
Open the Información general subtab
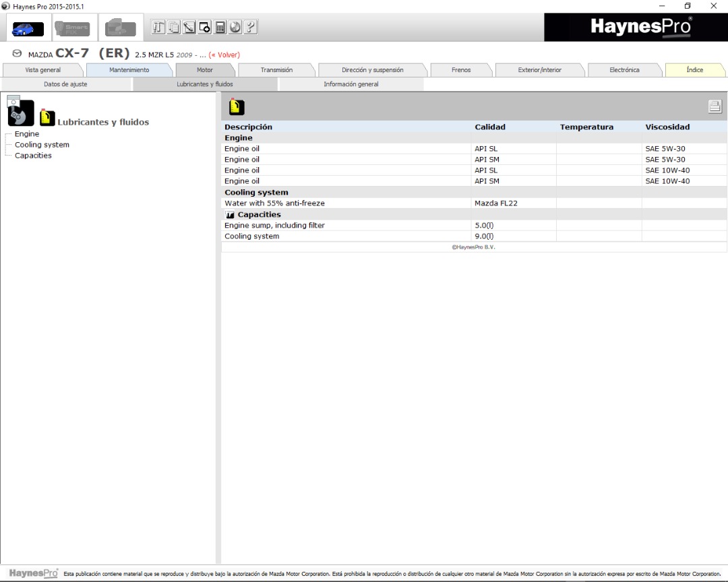[351, 84]
